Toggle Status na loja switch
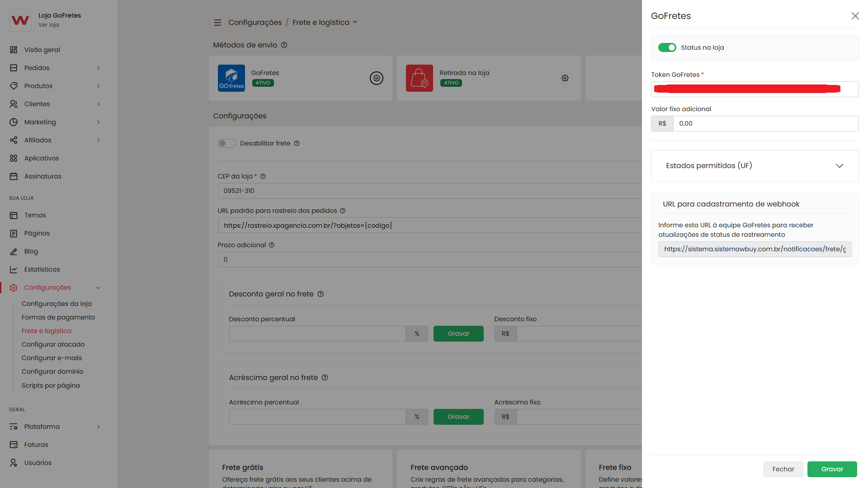 point(667,48)
